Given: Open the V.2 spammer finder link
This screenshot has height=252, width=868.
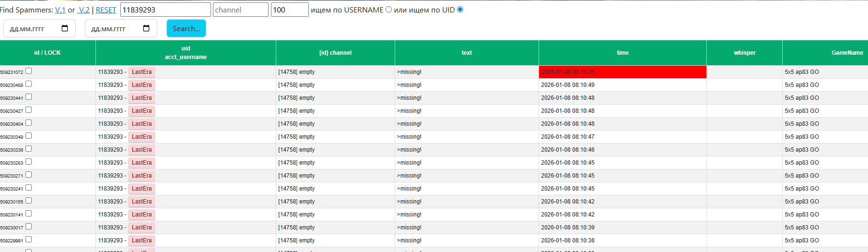Looking at the screenshot, I should point(84,10).
